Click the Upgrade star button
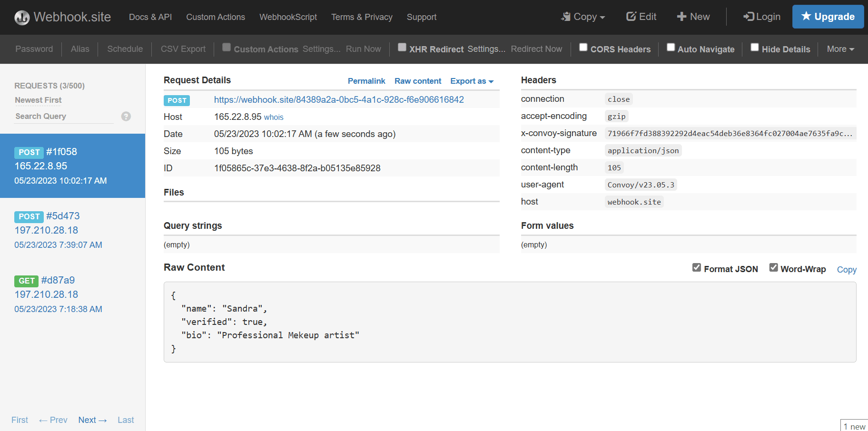 [828, 17]
